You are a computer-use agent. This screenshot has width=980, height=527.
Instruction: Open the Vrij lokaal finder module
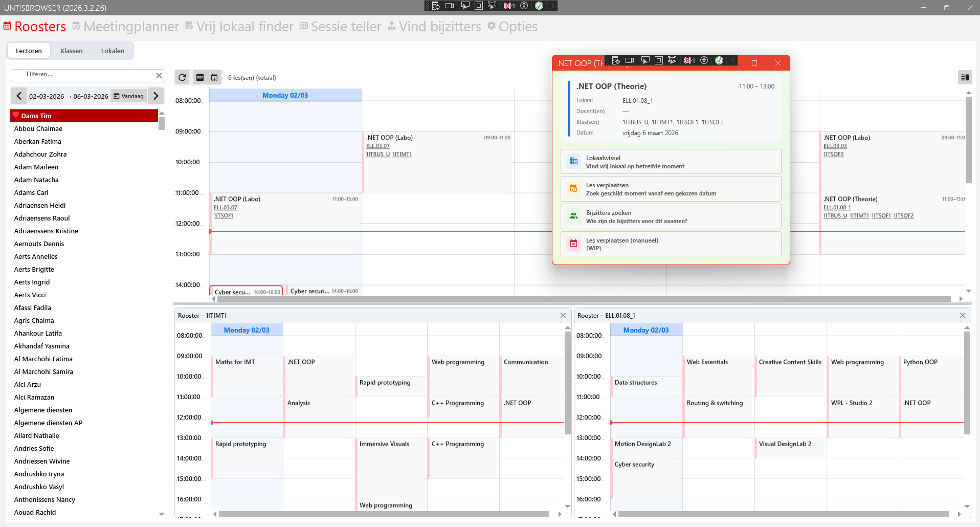click(239, 27)
